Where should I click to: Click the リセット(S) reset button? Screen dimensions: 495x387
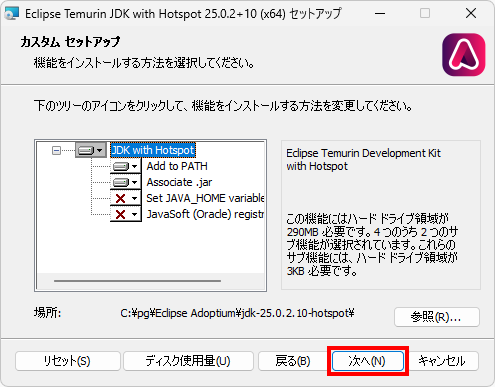point(68,361)
